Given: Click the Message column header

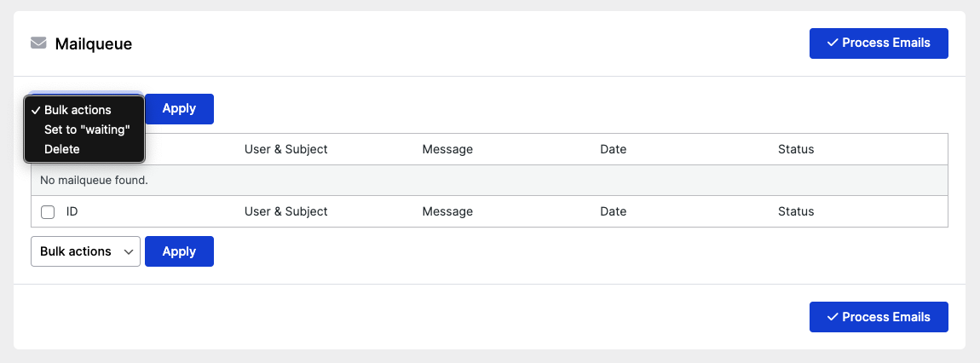Looking at the screenshot, I should [x=447, y=149].
